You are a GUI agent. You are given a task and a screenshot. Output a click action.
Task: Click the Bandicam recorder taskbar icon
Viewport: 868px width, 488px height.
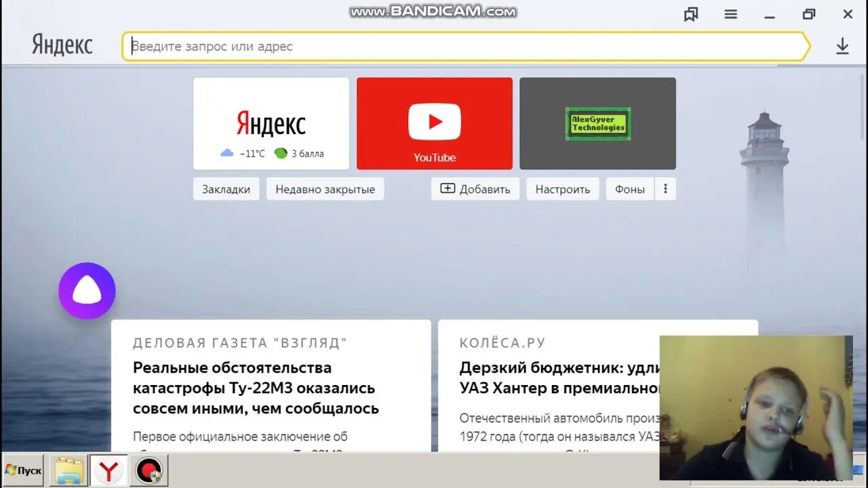(149, 470)
